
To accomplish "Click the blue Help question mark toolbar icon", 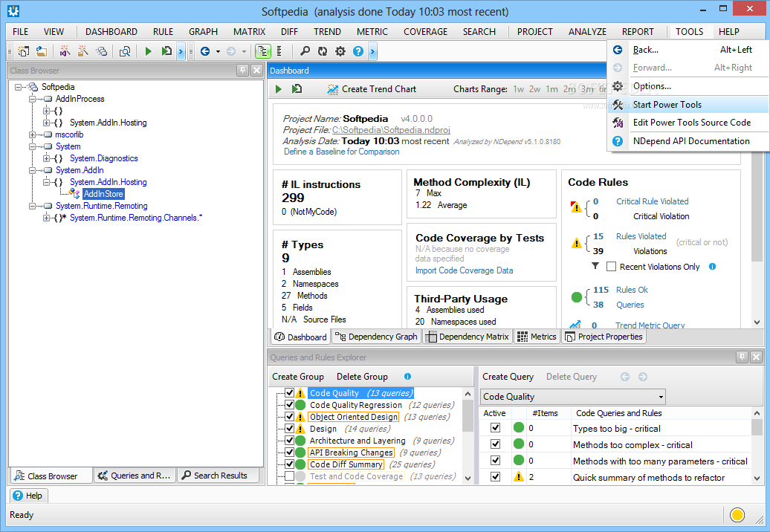I will click(x=358, y=51).
